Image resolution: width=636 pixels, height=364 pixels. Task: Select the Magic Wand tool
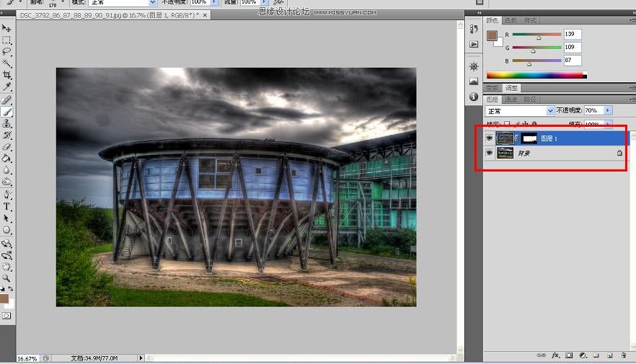coord(6,63)
